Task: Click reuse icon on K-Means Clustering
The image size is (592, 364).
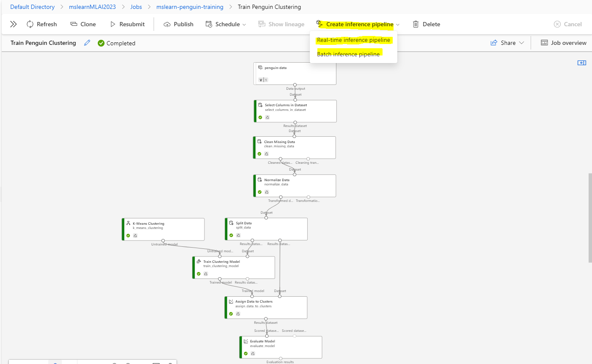Action: [135, 235]
